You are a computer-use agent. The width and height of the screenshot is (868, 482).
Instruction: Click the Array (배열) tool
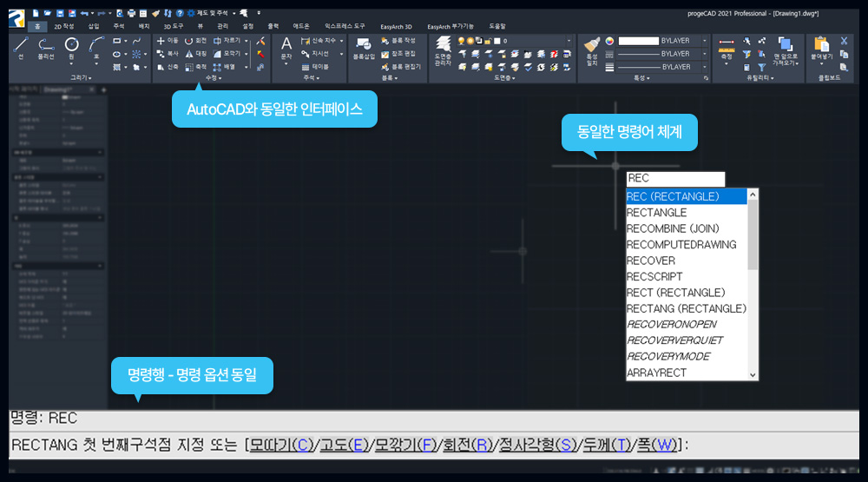pos(225,67)
